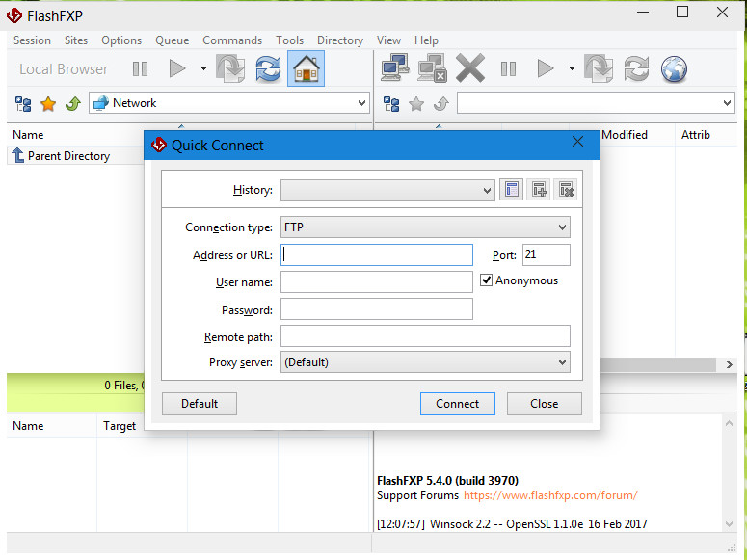Open the Session menu
Screen dimensions: 747x560
click(32, 40)
